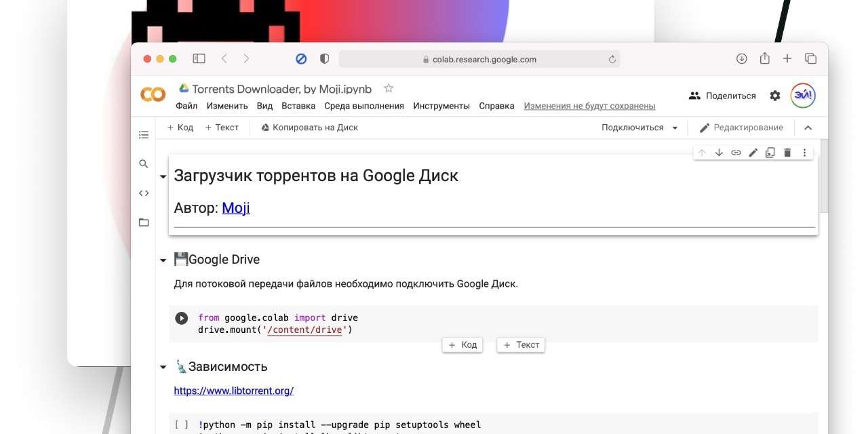
Task: Open the Вид menu
Action: pyautogui.click(x=264, y=106)
